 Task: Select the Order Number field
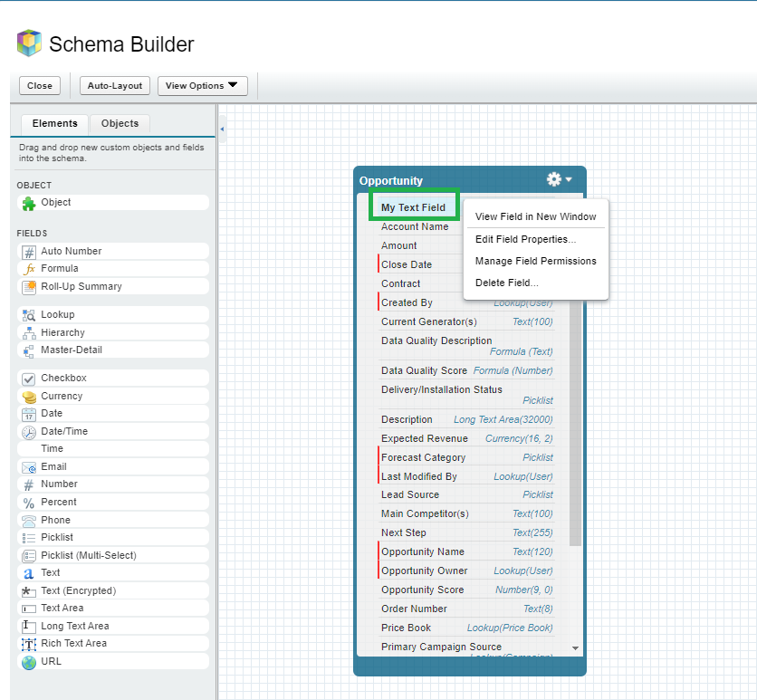[x=466, y=609]
